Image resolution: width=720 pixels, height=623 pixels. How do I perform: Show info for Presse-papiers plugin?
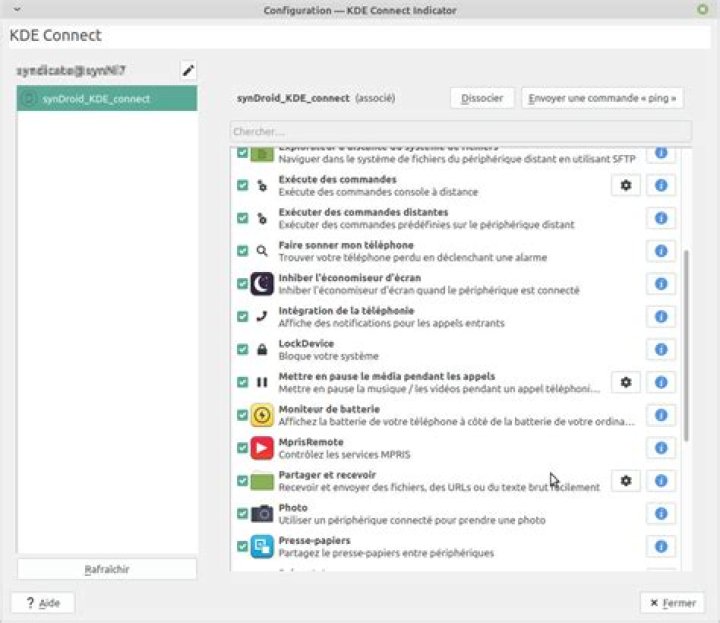point(661,546)
